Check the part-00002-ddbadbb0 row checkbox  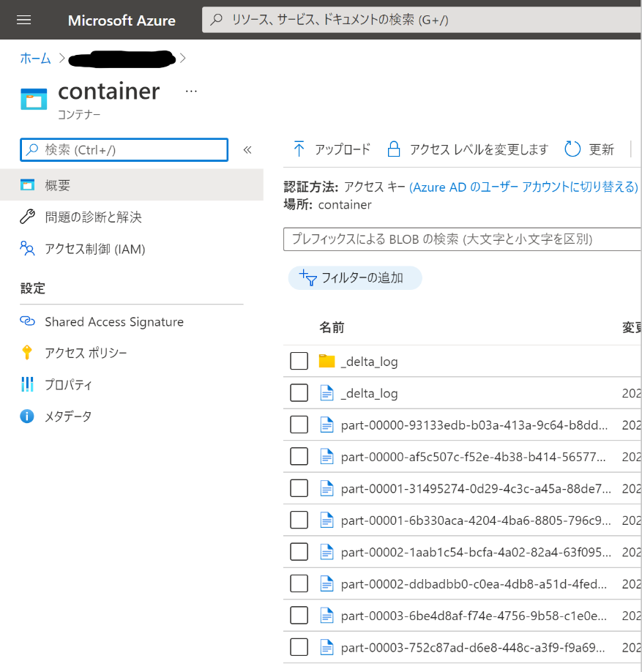(x=299, y=583)
